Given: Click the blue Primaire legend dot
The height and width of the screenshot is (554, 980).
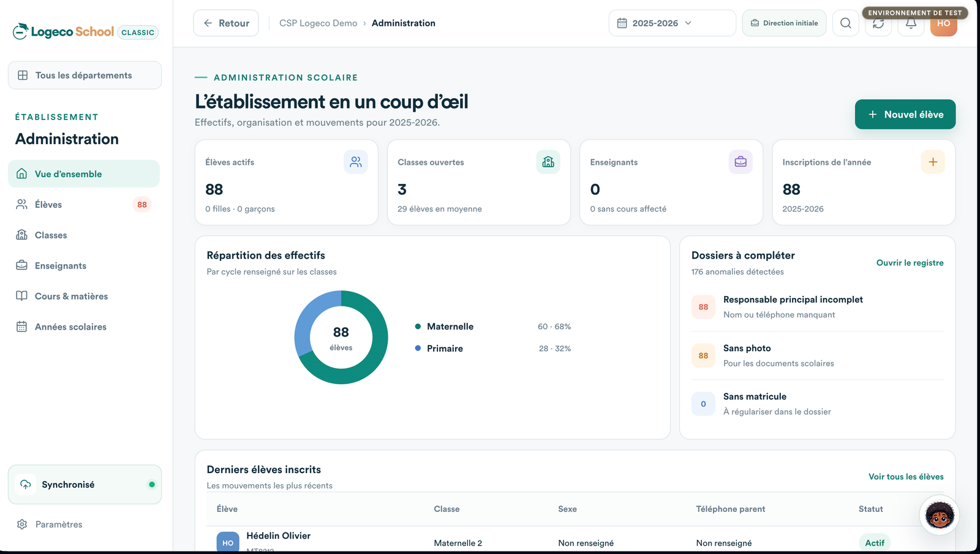Looking at the screenshot, I should 418,348.
